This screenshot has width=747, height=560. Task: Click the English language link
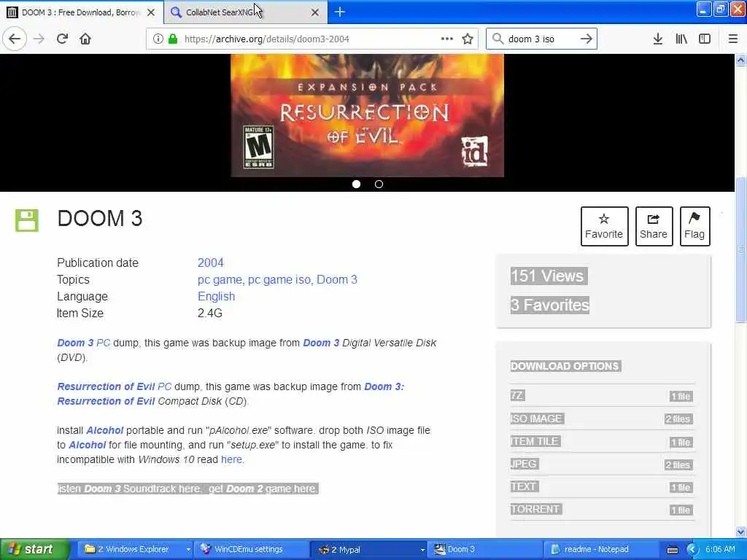(216, 296)
